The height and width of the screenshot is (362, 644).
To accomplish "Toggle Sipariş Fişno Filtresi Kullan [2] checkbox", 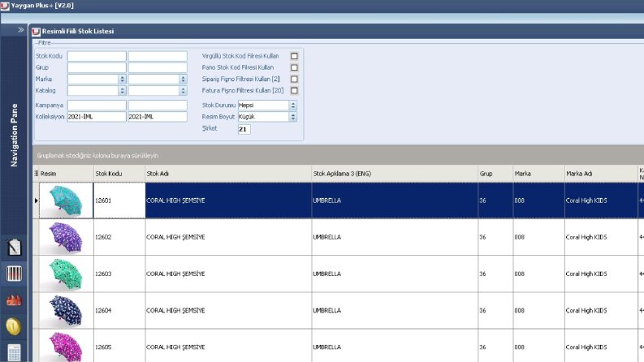I will pyautogui.click(x=294, y=79).
